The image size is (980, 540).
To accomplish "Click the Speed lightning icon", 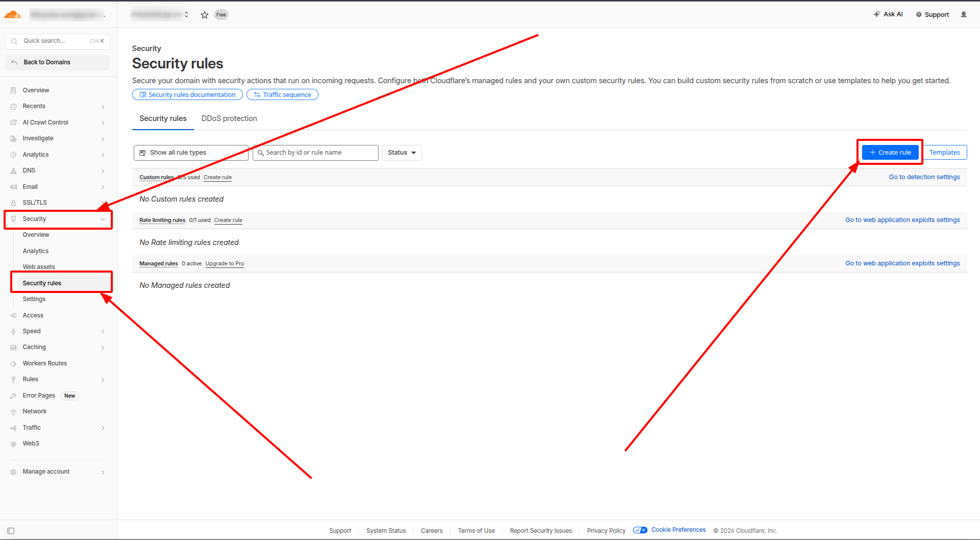I will point(13,331).
